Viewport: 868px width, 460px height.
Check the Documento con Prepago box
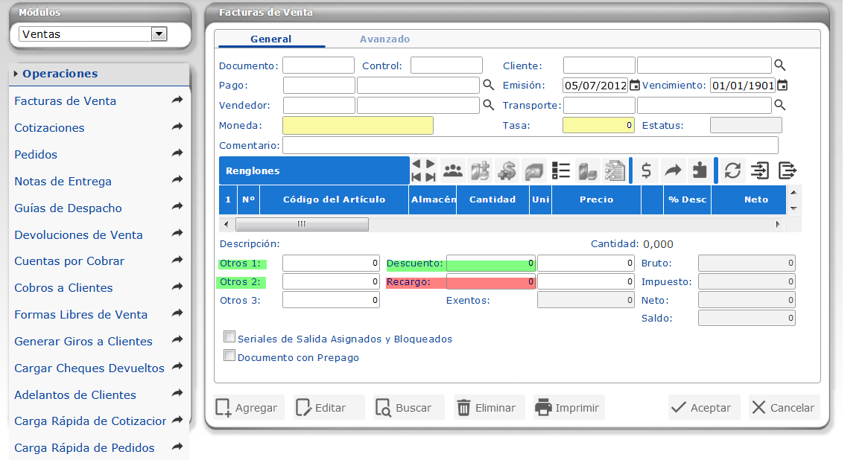click(229, 356)
